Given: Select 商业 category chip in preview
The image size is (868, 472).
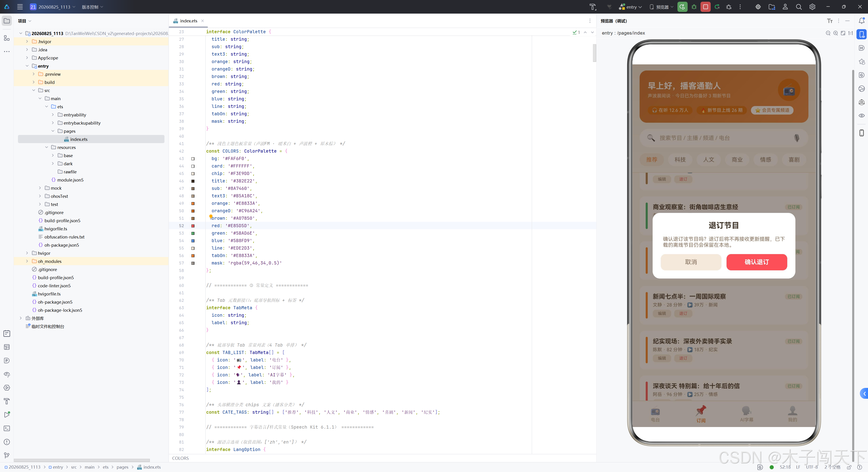Looking at the screenshot, I should [737, 160].
